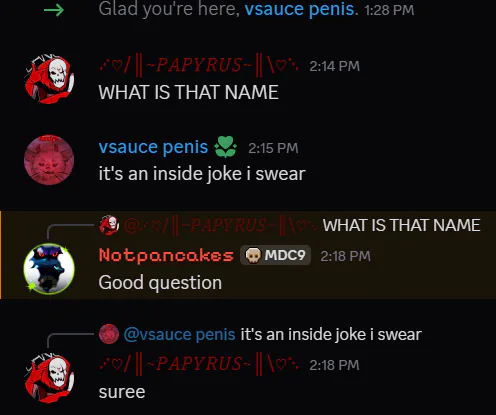Click Notpancakes avatar with green ring
The image size is (496, 415).
pos(49,269)
